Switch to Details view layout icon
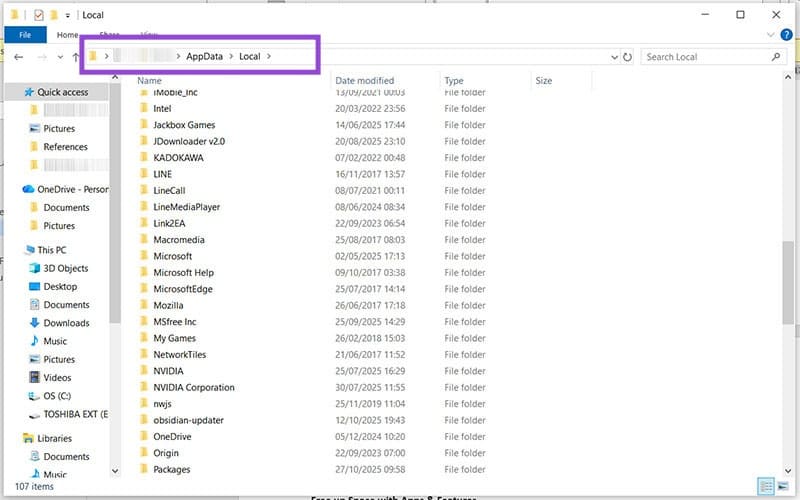The image size is (800, 500). (765, 486)
